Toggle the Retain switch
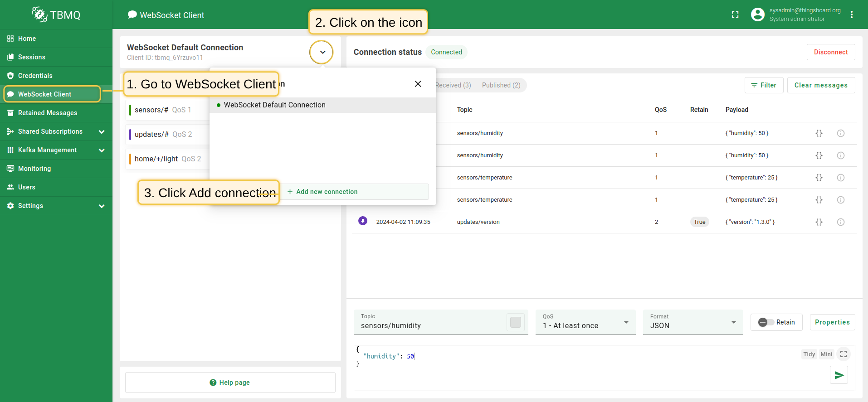868x402 pixels. (766, 322)
